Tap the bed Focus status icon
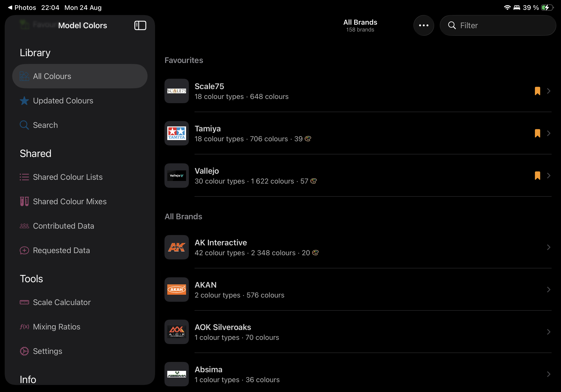This screenshot has height=392, width=561. click(517, 8)
